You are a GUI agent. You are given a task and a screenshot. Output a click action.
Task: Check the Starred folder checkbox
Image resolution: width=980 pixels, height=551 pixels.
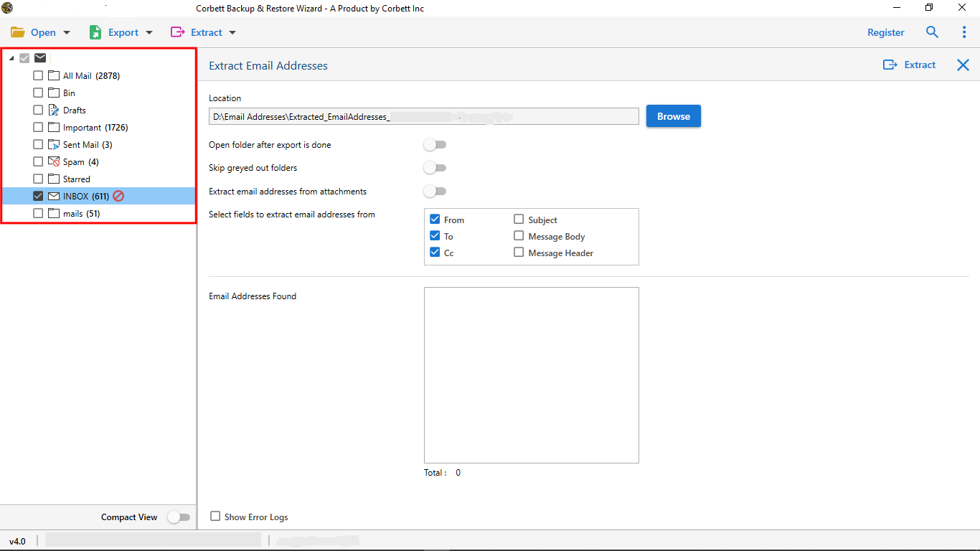38,179
